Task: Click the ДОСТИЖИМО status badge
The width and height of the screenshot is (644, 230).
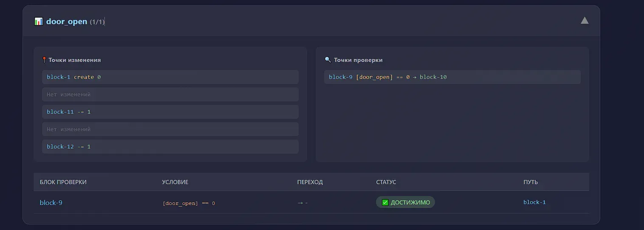Action: (405, 202)
